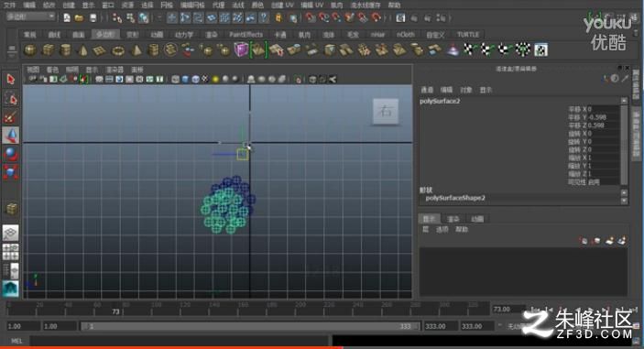Click the MEL command line label
The image size is (644, 349).
click(x=16, y=341)
